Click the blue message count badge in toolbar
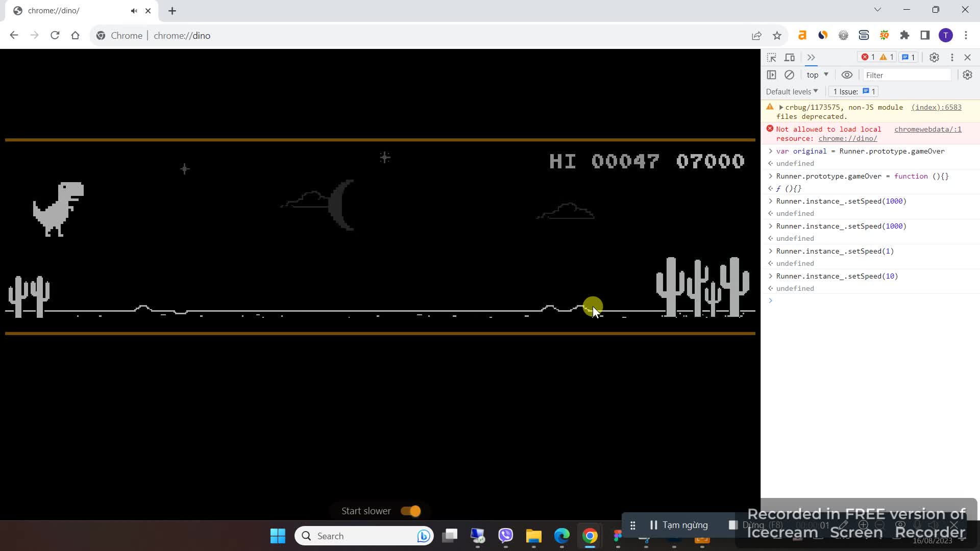 908,57
